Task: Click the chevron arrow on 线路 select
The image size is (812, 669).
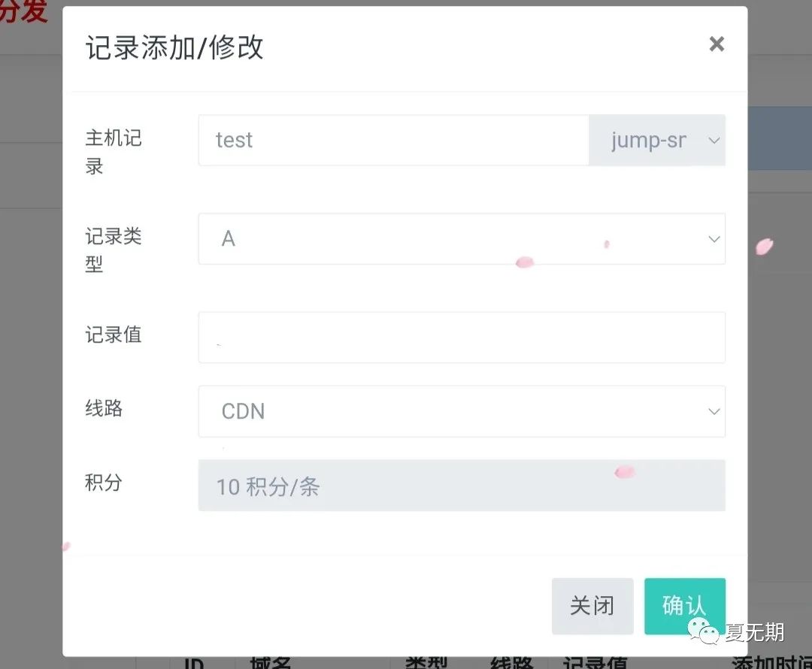Action: (x=714, y=412)
